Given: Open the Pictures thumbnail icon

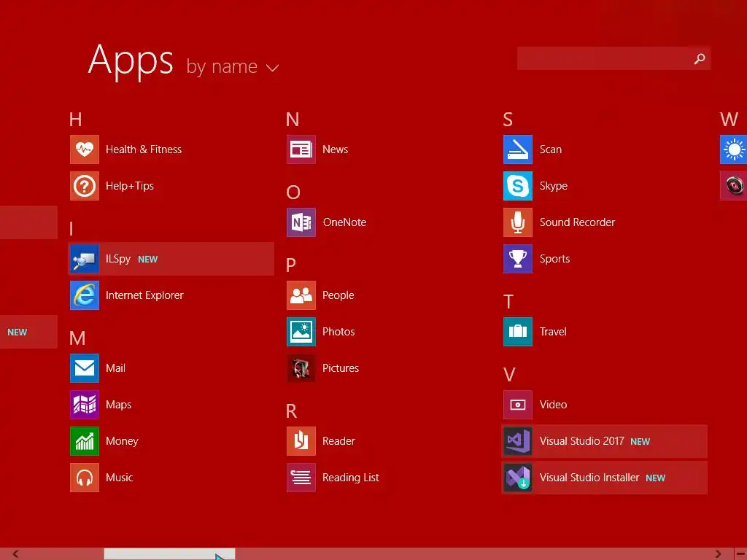Looking at the screenshot, I should coord(301,368).
